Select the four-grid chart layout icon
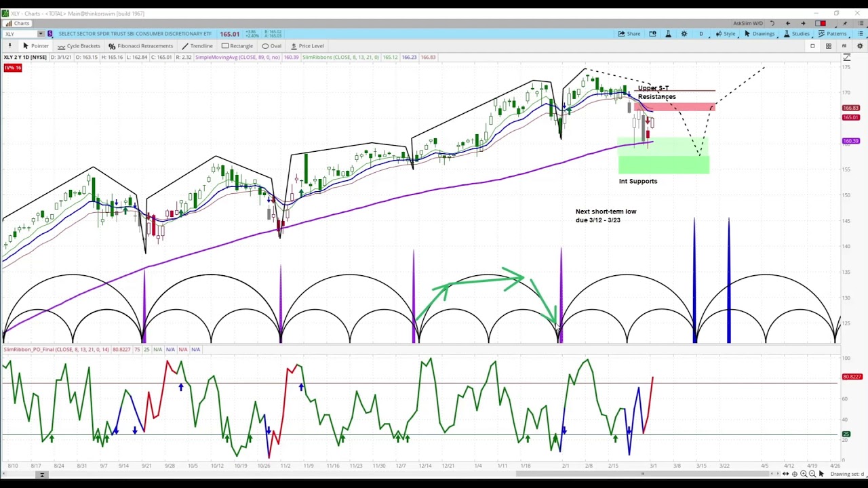Screen dimensions: 868x488 tap(828, 46)
